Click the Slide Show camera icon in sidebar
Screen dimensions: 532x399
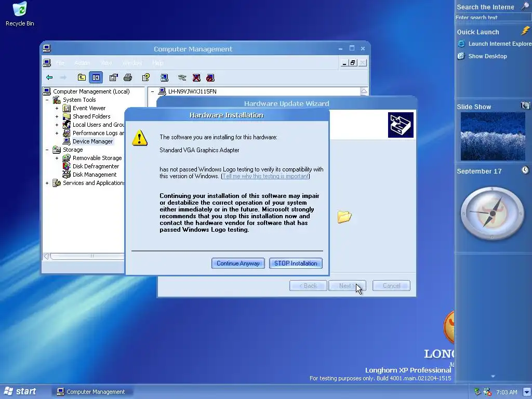click(525, 105)
